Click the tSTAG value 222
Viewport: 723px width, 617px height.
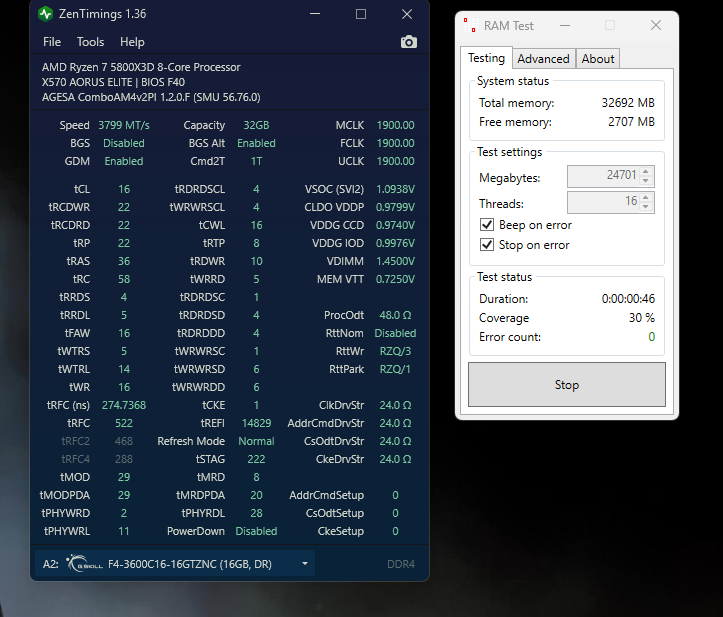pyautogui.click(x=256, y=459)
